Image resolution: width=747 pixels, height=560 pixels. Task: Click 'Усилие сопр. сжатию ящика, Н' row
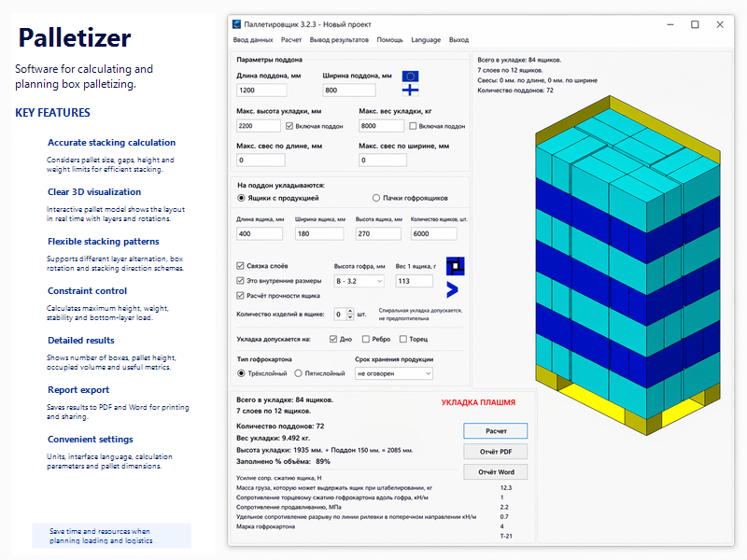coord(278,478)
